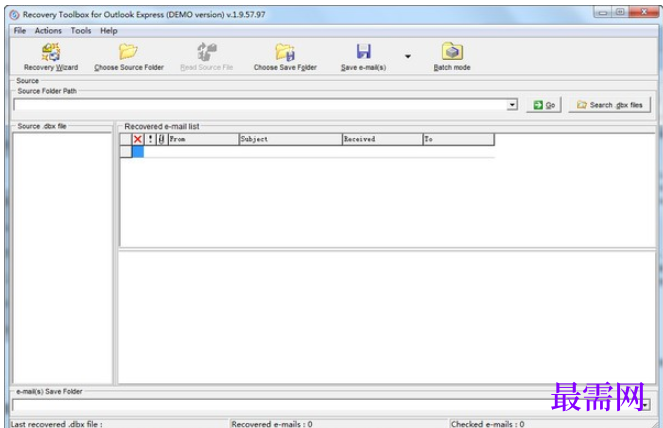This screenshot has width=663, height=428.
Task: Click the first row selector cell
Action: [x=126, y=152]
